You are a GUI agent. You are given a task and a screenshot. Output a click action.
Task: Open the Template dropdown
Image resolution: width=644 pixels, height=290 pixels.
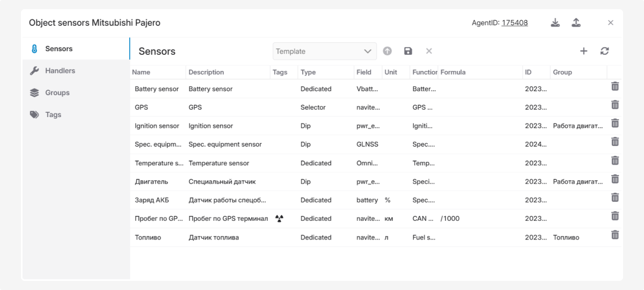point(324,52)
